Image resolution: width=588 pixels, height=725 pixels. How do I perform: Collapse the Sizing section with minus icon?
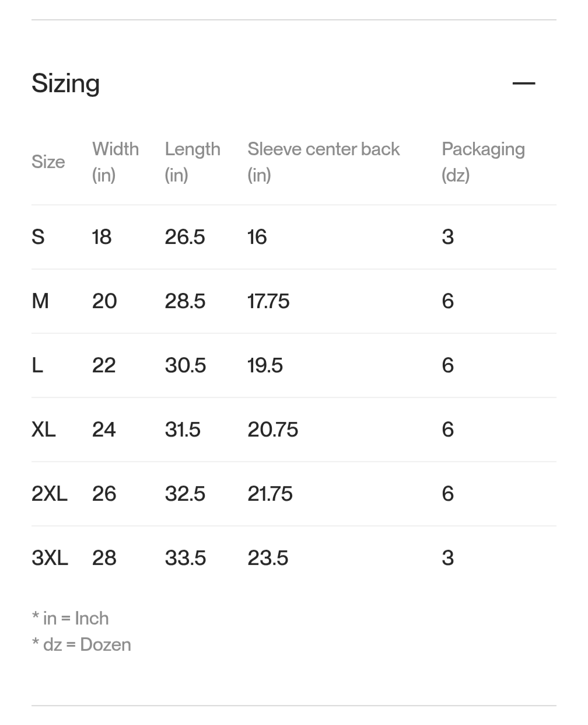click(523, 83)
